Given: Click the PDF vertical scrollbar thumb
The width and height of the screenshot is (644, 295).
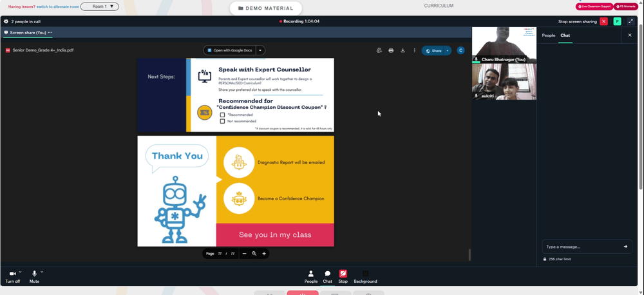Looking at the screenshot, I should tap(469, 254).
